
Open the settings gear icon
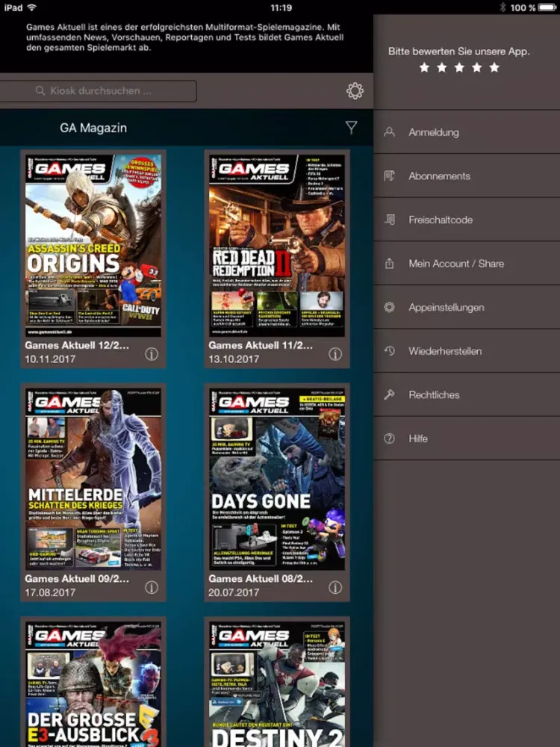tap(355, 90)
